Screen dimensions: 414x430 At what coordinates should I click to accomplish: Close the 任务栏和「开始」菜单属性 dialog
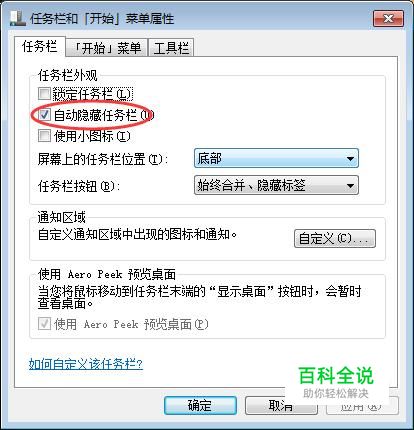(388, 18)
